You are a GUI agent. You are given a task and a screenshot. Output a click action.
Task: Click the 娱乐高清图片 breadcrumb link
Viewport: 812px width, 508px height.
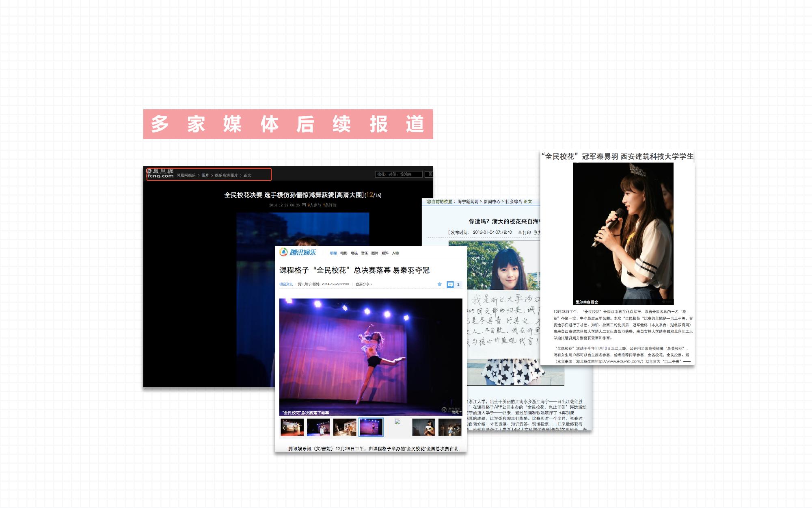(226, 176)
